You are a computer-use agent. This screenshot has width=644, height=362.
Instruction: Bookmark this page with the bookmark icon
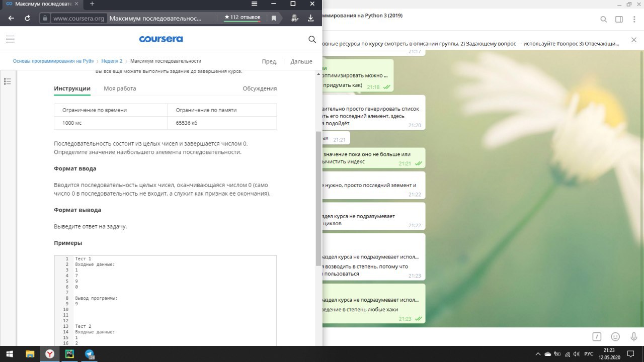click(x=274, y=18)
